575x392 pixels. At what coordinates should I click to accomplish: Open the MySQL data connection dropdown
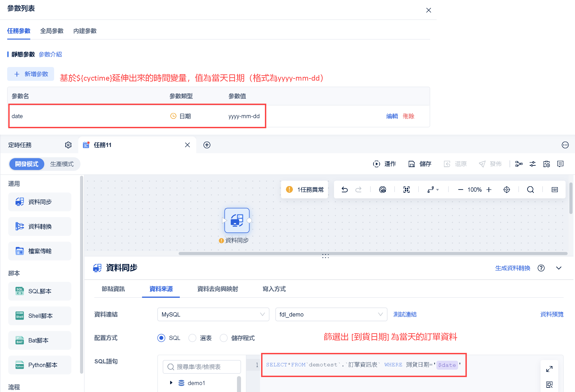click(213, 314)
